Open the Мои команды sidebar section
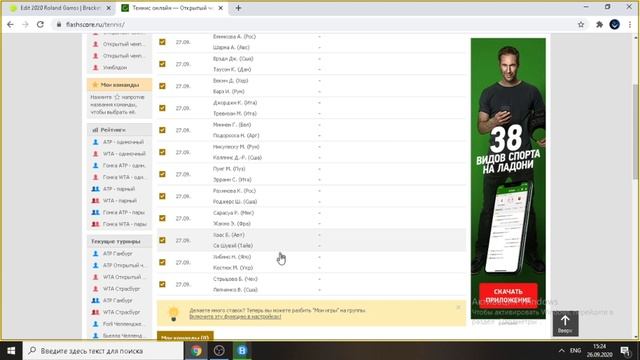 click(x=119, y=85)
